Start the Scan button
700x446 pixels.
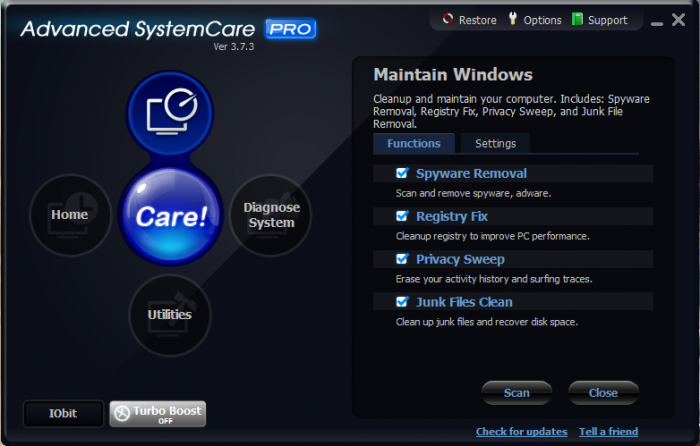tap(517, 393)
